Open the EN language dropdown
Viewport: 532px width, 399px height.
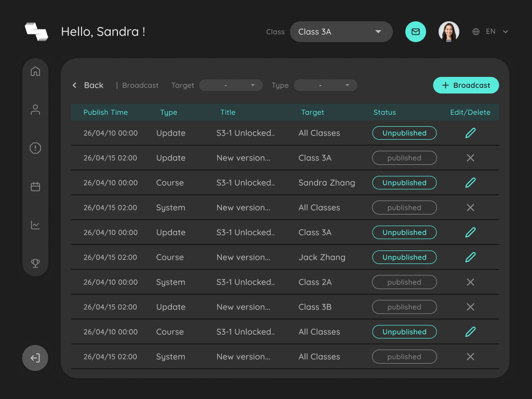497,32
